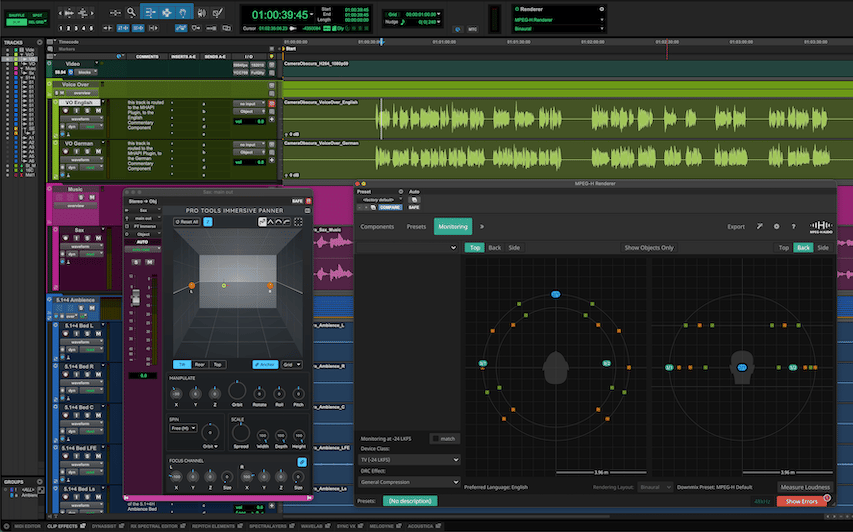
Task: Solo the VO English track
Action: 87,110
